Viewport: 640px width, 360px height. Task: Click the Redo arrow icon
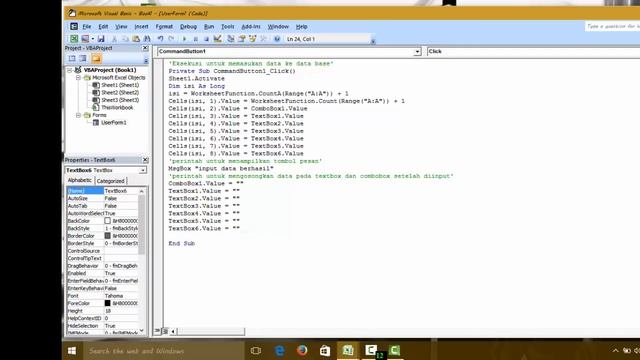click(x=171, y=39)
